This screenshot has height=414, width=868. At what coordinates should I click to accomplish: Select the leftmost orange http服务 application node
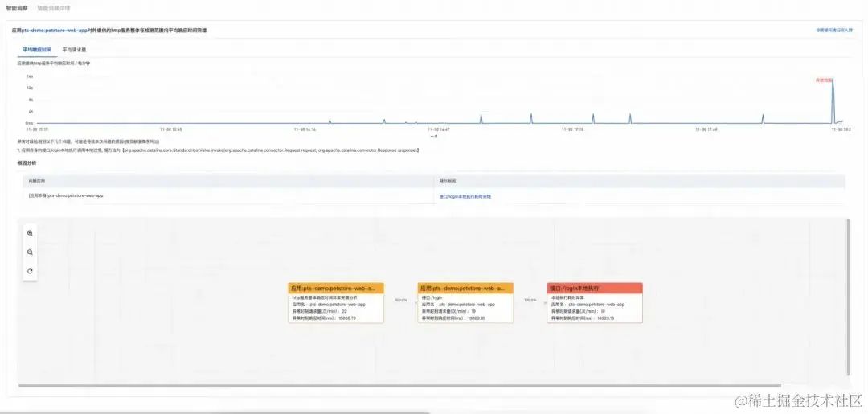[x=336, y=303]
